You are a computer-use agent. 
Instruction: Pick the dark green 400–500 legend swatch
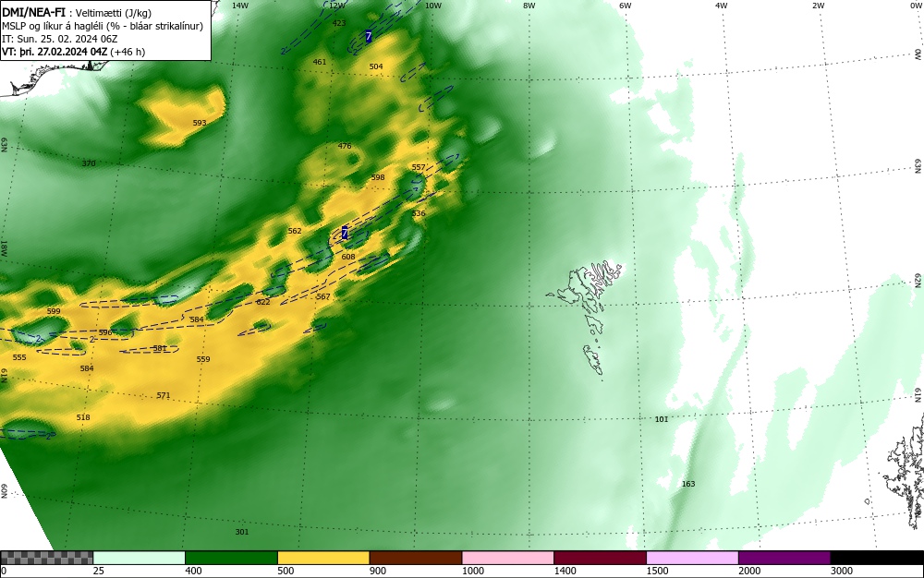pos(231,558)
